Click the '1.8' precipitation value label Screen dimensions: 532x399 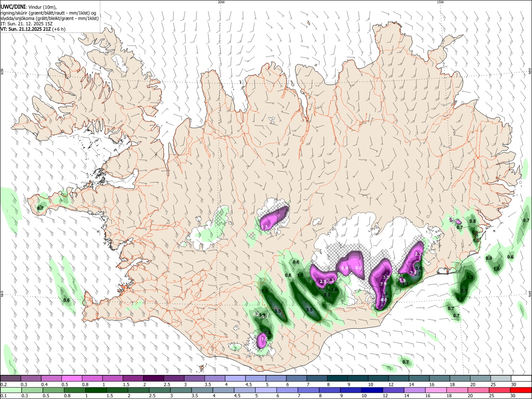(334, 290)
